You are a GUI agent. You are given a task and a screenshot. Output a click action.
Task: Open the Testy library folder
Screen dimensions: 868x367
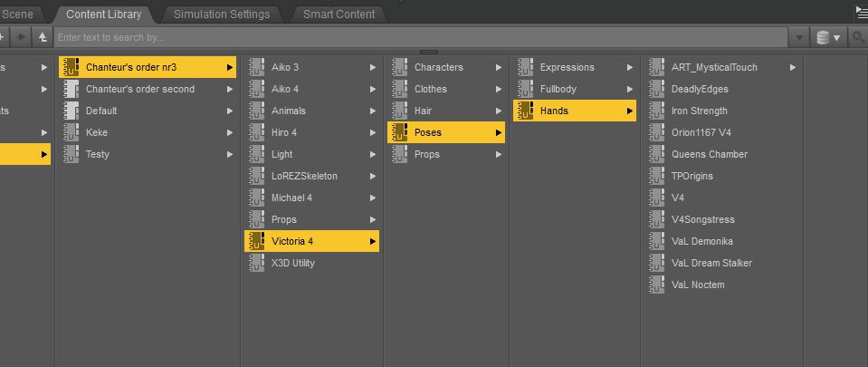pyautogui.click(x=148, y=154)
